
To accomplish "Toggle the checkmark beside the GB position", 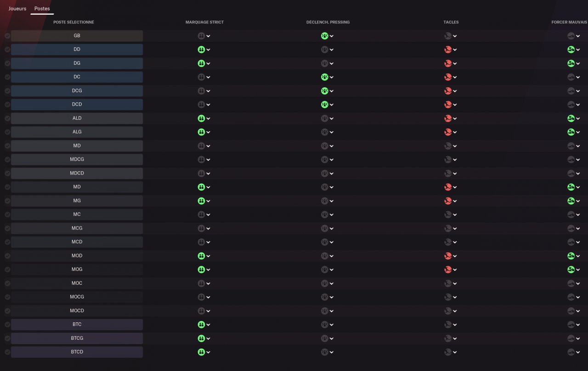I will [x=7, y=36].
